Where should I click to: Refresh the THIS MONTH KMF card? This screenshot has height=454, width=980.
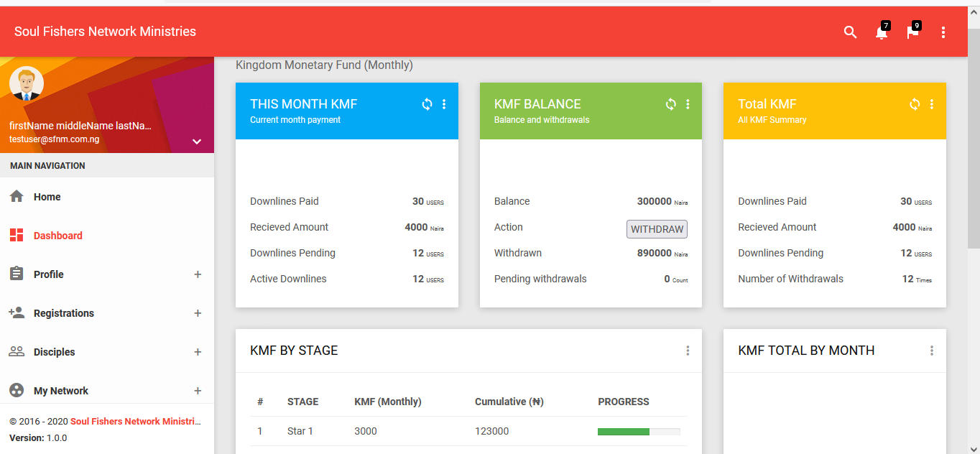(427, 104)
